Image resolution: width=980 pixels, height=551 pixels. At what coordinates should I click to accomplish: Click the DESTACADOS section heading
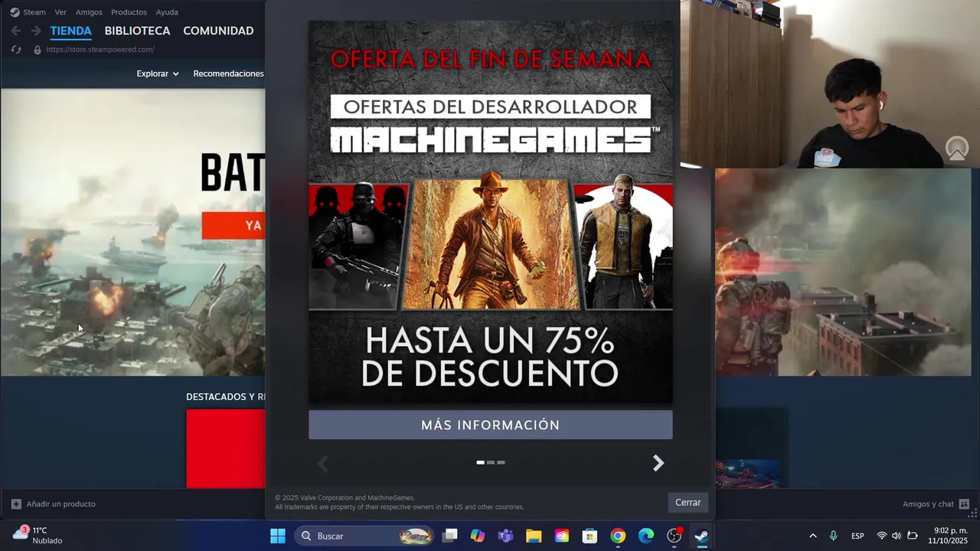pyautogui.click(x=225, y=396)
